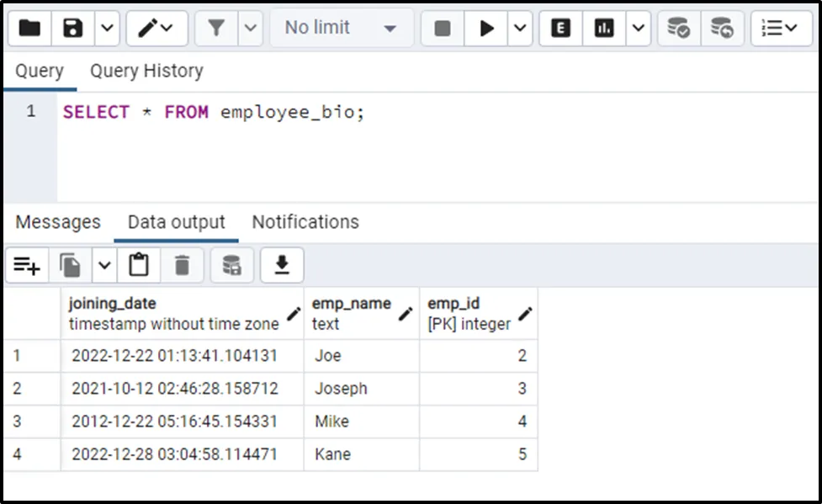Click the Save File disk icon
Screen dimensions: 822x504
click(73, 28)
